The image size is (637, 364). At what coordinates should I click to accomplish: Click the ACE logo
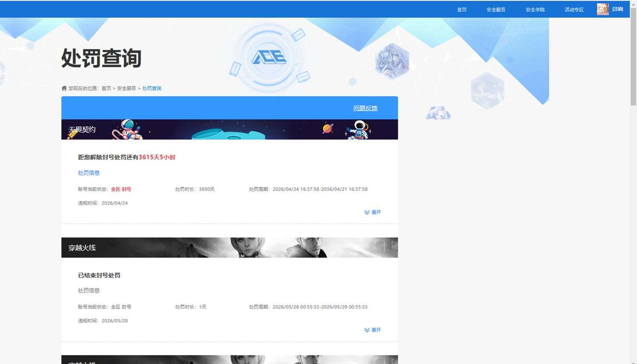[269, 57]
